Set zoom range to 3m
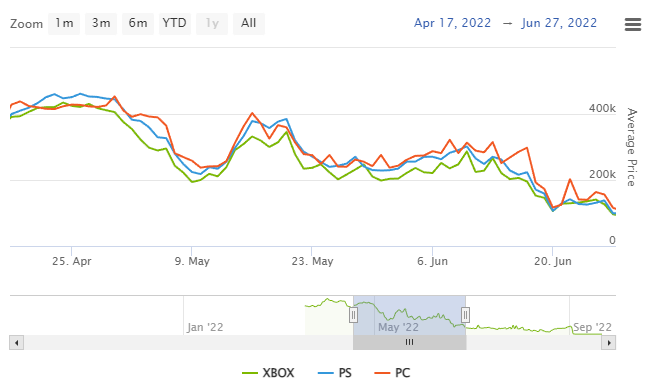The image size is (647, 378). (101, 24)
